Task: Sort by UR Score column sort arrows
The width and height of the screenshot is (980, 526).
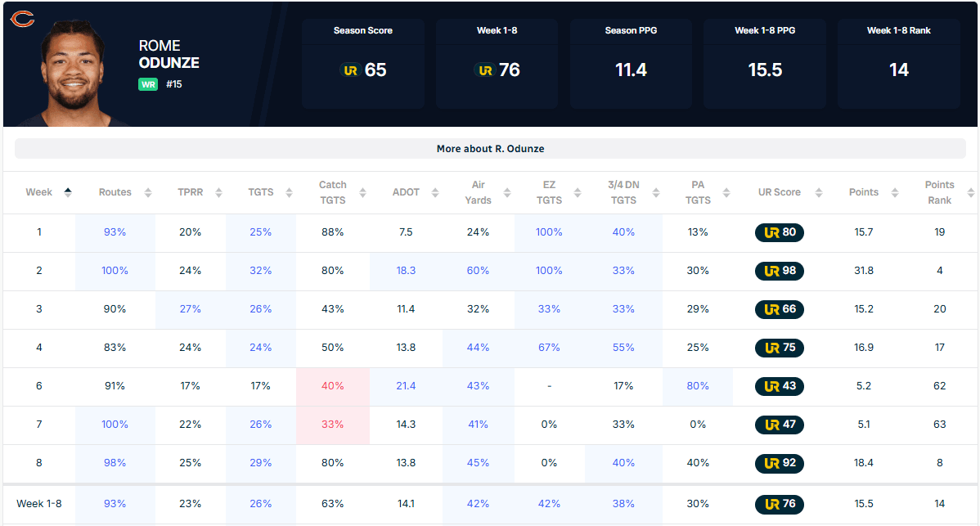Action: (819, 192)
